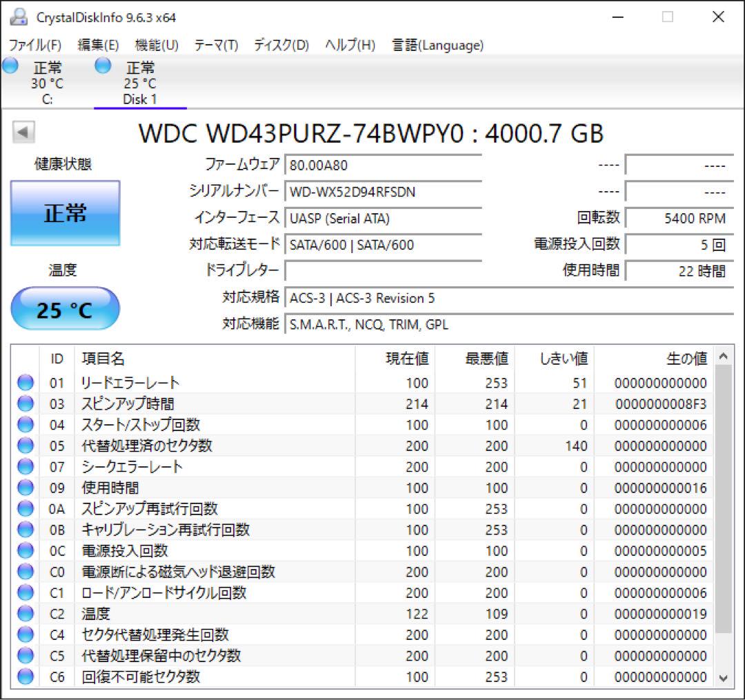Click raw value 0000000008F3 in spin-up row
Image resolution: width=745 pixels, height=700 pixels.
click(661, 404)
